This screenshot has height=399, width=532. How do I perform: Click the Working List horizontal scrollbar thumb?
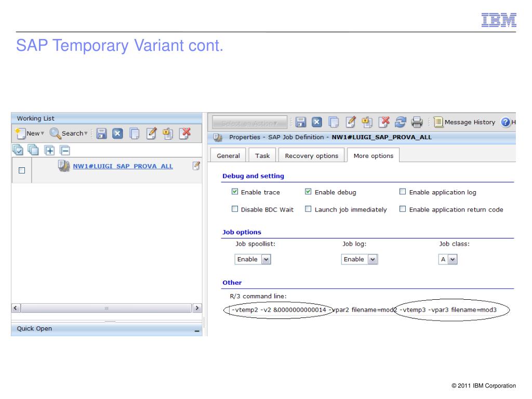(107, 308)
